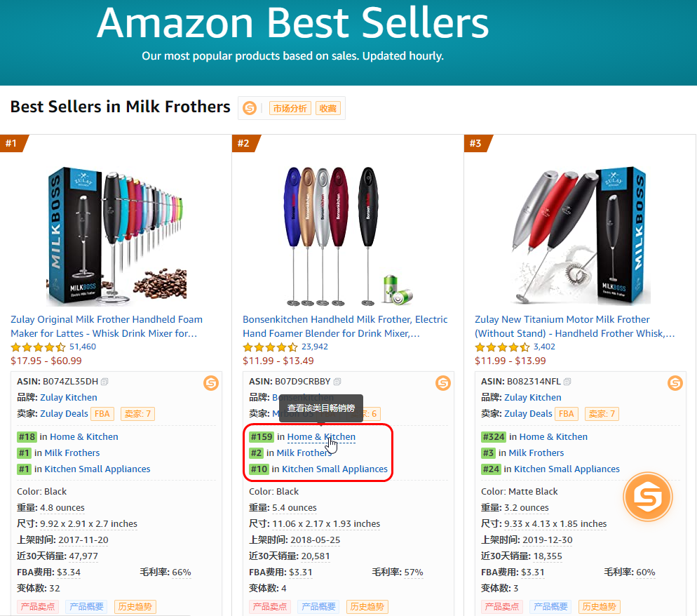Click the FBA badge on product #3
Screen dimensions: 697x616
[x=566, y=414]
